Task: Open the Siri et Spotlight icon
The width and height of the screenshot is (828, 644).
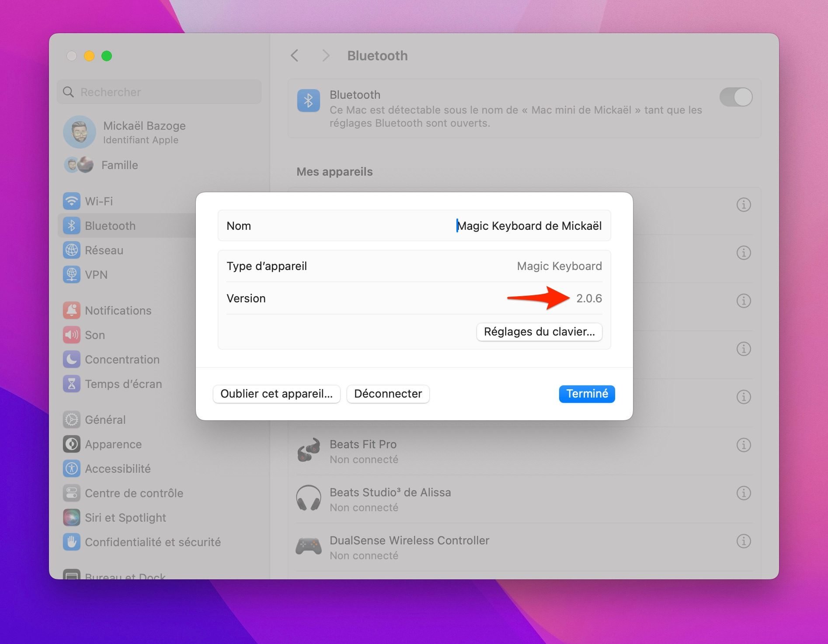Action: [72, 517]
